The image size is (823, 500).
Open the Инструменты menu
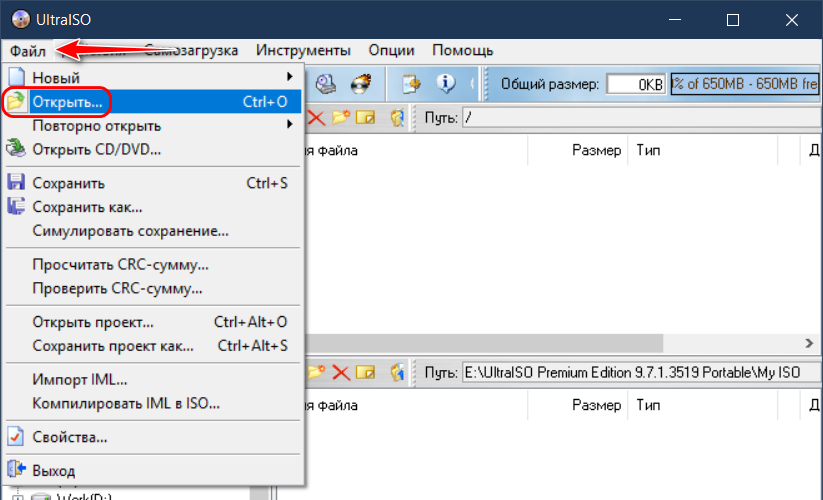pos(303,50)
